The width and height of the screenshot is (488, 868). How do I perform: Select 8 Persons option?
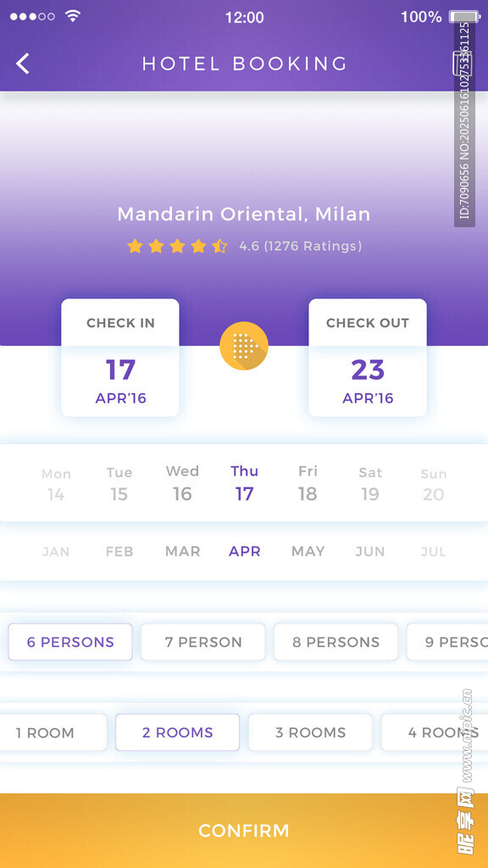tap(335, 643)
